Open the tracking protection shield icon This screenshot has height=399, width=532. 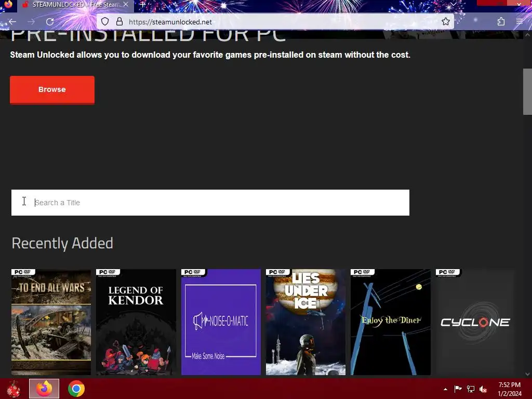coord(105,22)
